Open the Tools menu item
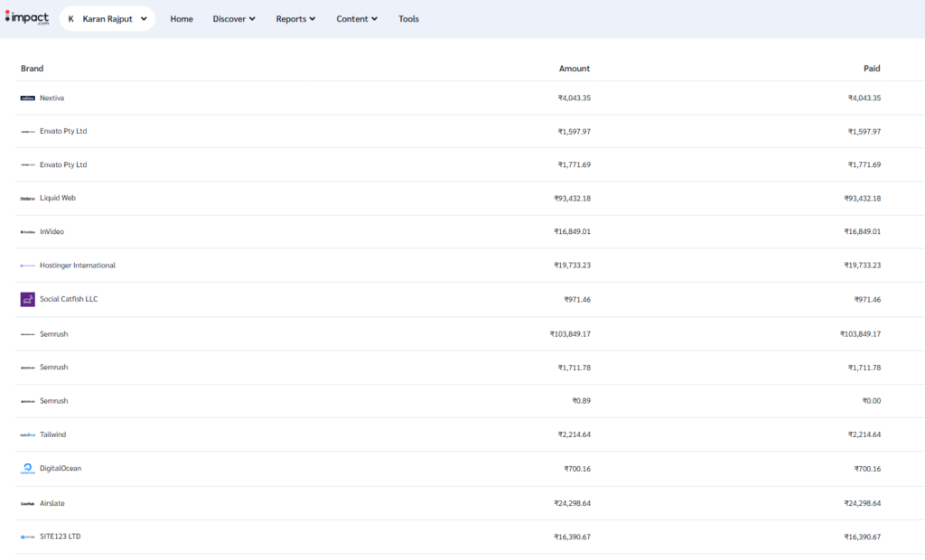The height and width of the screenshot is (560, 925). [x=409, y=19]
